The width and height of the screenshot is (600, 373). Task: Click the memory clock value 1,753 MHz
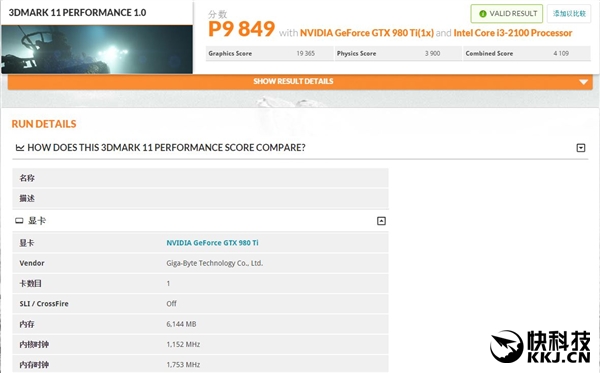pyautogui.click(x=183, y=365)
